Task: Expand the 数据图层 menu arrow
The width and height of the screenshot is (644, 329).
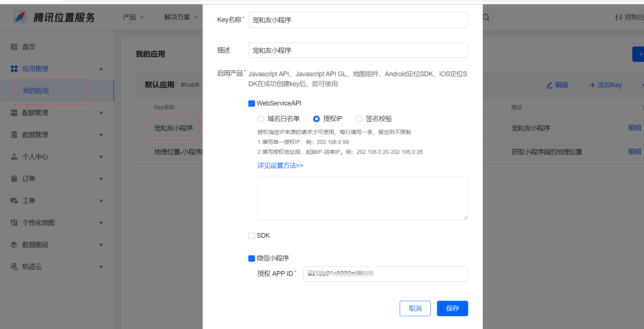Action: [x=101, y=245]
